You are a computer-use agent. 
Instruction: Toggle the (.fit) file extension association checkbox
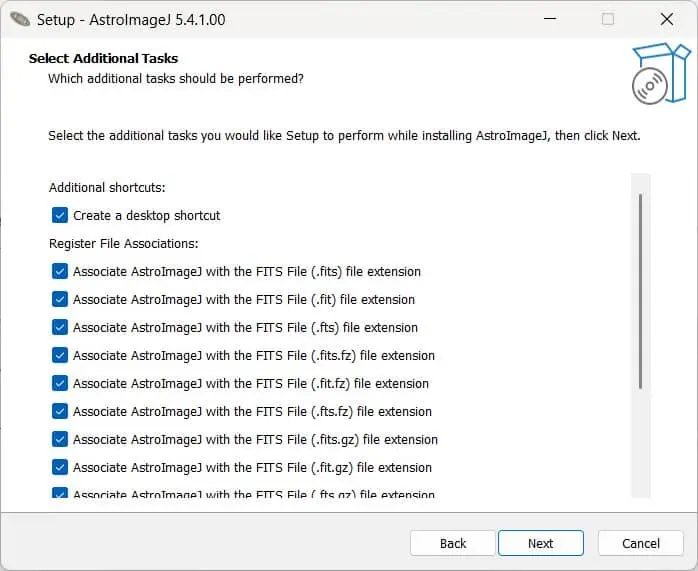[60, 300]
